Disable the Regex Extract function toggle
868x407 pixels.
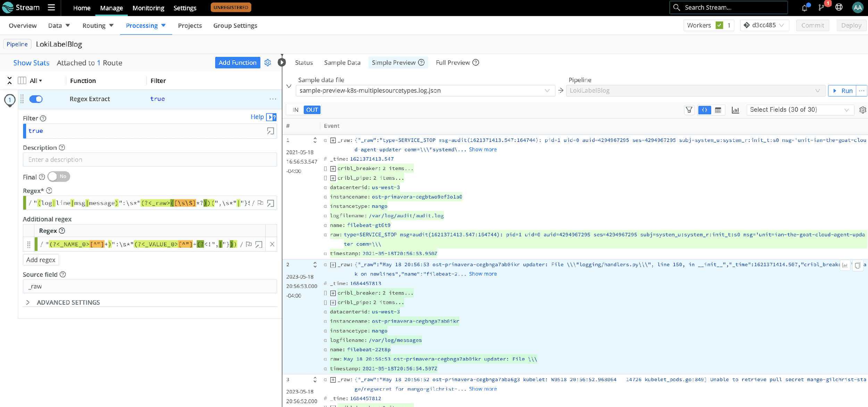pos(36,99)
